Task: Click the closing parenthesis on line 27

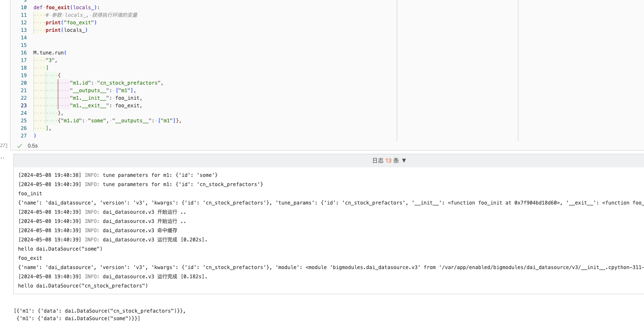Action: [35, 136]
